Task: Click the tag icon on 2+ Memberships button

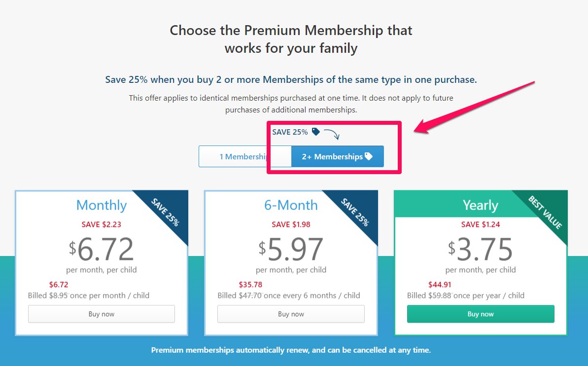Action: tap(369, 156)
